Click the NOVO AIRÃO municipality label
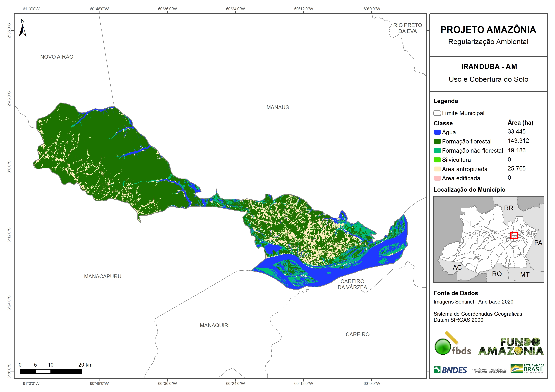 coord(57,57)
